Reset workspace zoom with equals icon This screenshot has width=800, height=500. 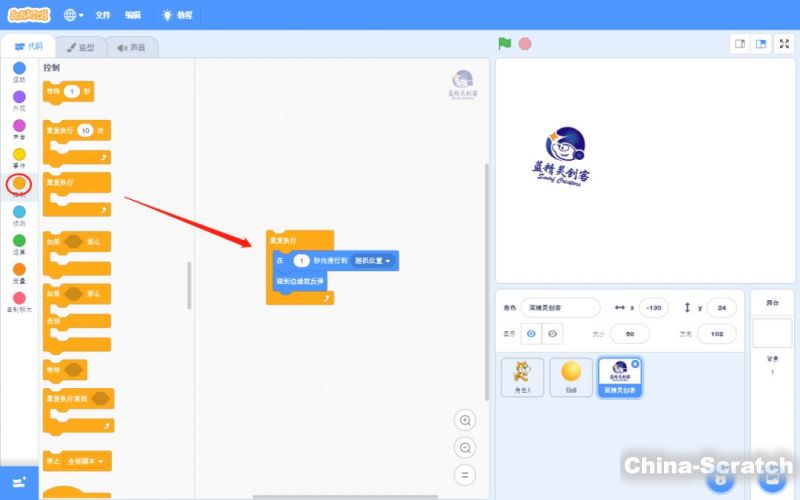coord(464,476)
